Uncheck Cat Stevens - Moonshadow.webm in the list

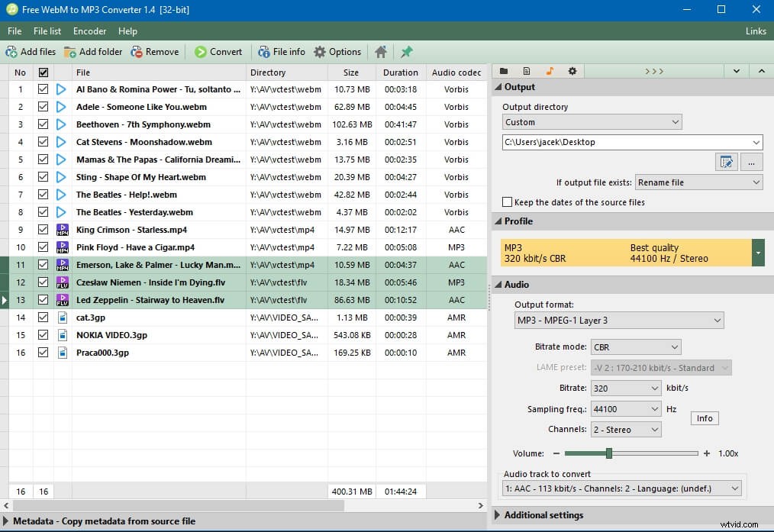(x=44, y=142)
